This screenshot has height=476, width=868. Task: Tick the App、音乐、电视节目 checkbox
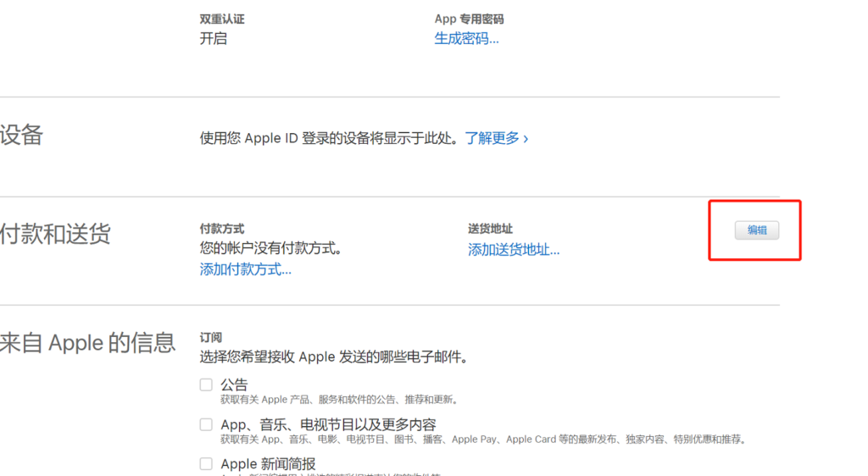[x=206, y=424]
